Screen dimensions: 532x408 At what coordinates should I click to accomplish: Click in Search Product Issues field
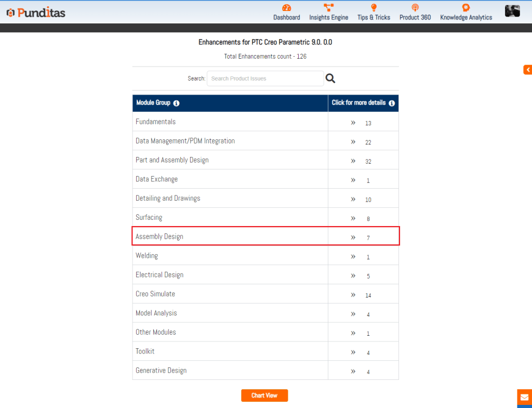point(265,78)
